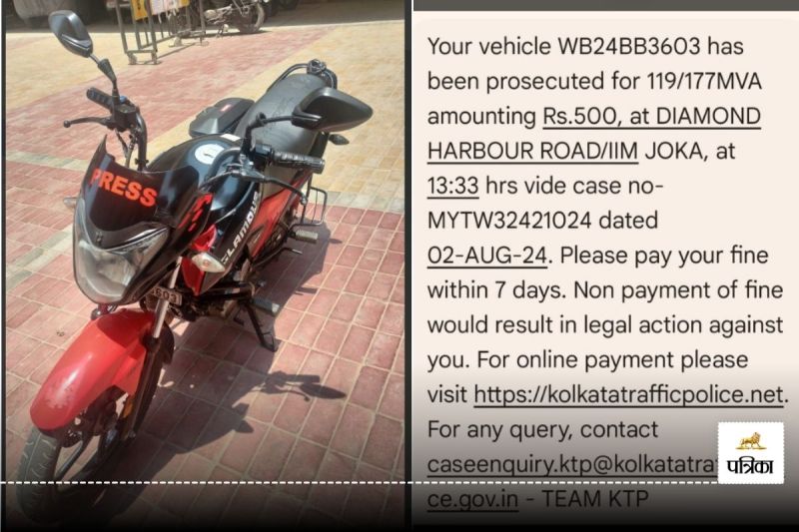Click the orange PRESS sticker on the visor
Screen dimensions: 799x532
point(123,189)
